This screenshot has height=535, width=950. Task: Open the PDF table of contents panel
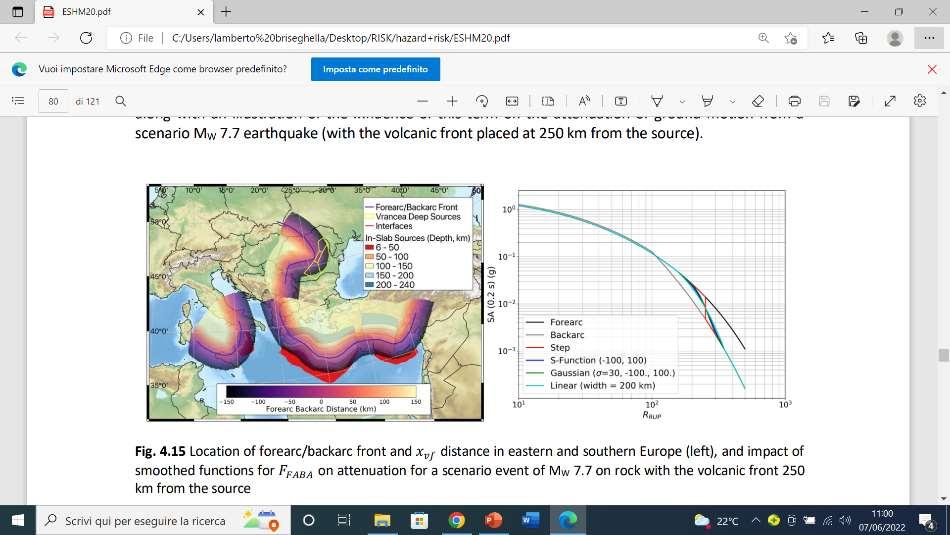coord(17,101)
